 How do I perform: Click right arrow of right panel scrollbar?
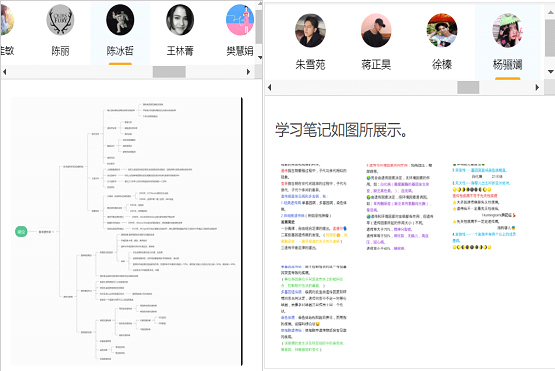(537, 87)
